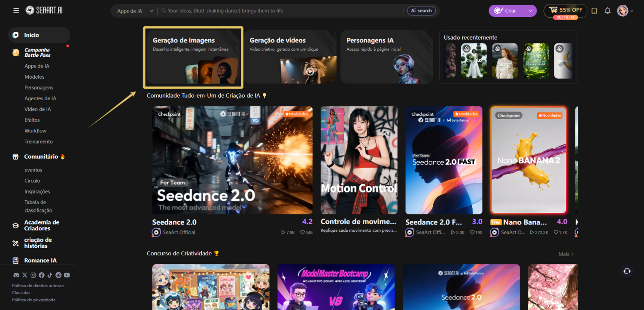The width and height of the screenshot is (644, 310).
Task: Open the Geração de imagens card
Action: coord(193,57)
